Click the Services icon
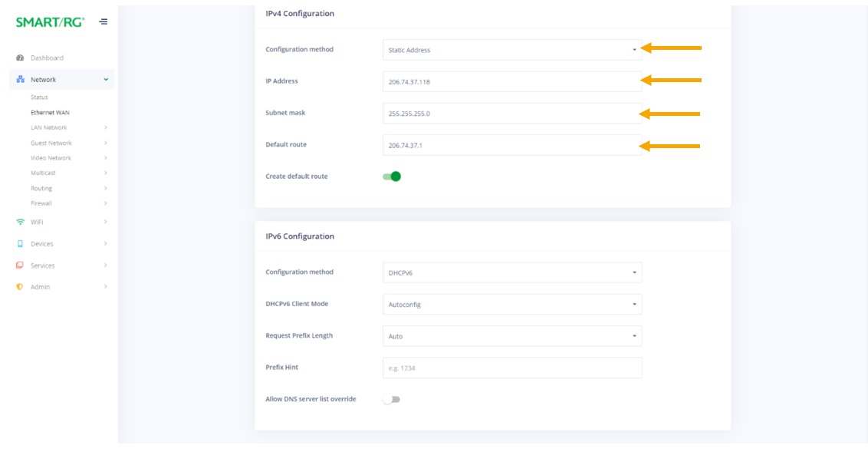This screenshot has height=452, width=868. (x=20, y=266)
